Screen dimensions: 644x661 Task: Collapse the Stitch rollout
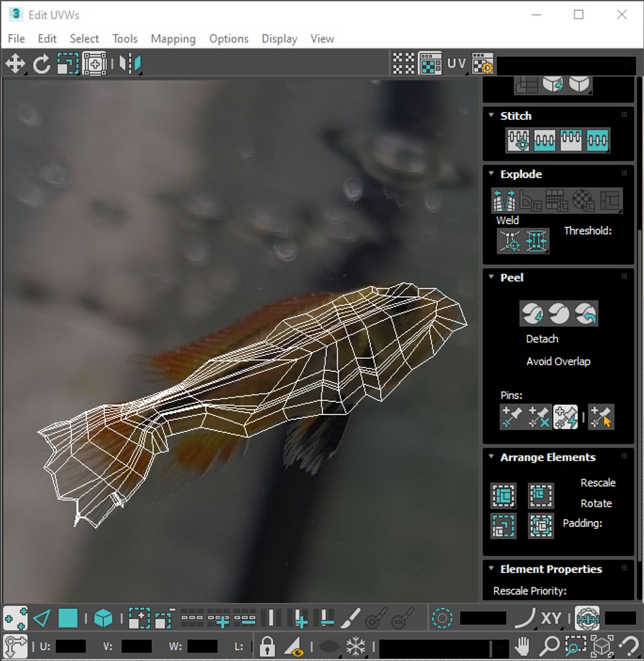tap(491, 115)
